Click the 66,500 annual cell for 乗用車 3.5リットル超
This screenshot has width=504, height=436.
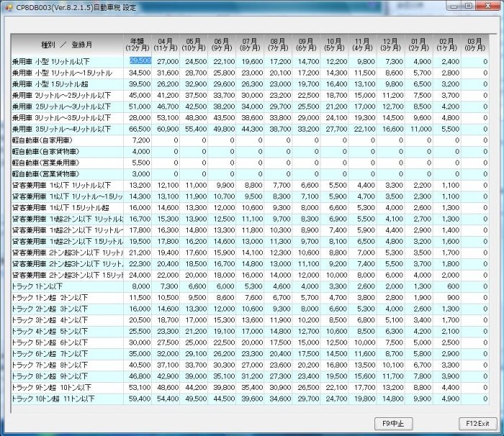pyautogui.click(x=140, y=129)
